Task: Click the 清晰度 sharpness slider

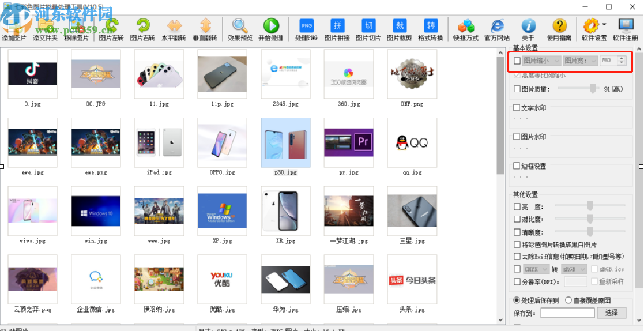Action: 590,231
